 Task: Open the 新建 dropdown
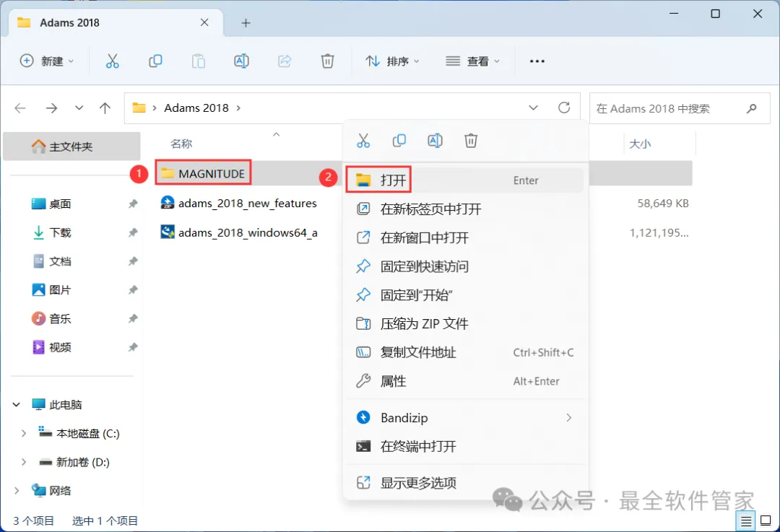(x=47, y=61)
